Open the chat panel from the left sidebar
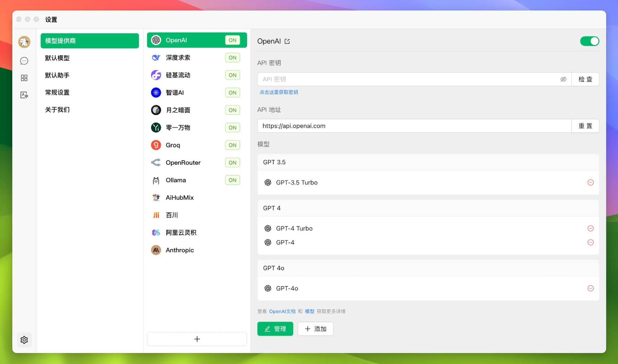 [24, 61]
